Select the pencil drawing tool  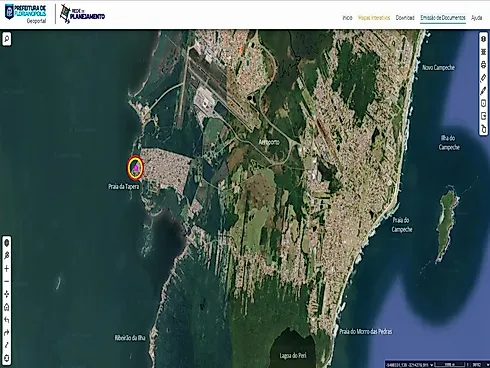484,91
